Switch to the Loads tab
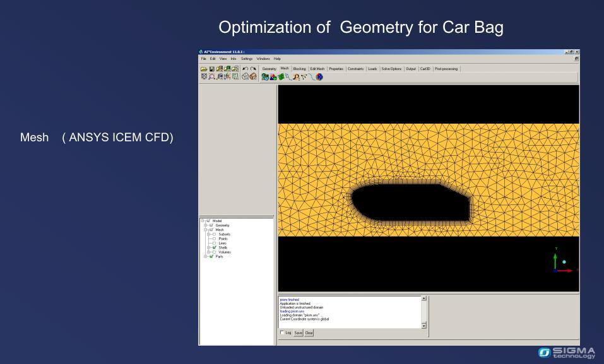Image resolution: width=604 pixels, height=364 pixels. point(372,69)
